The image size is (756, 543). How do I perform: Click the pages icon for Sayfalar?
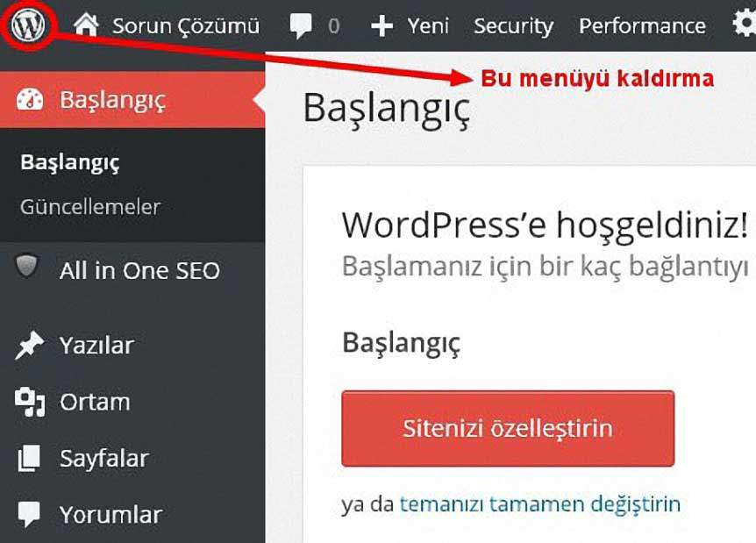pos(29,458)
